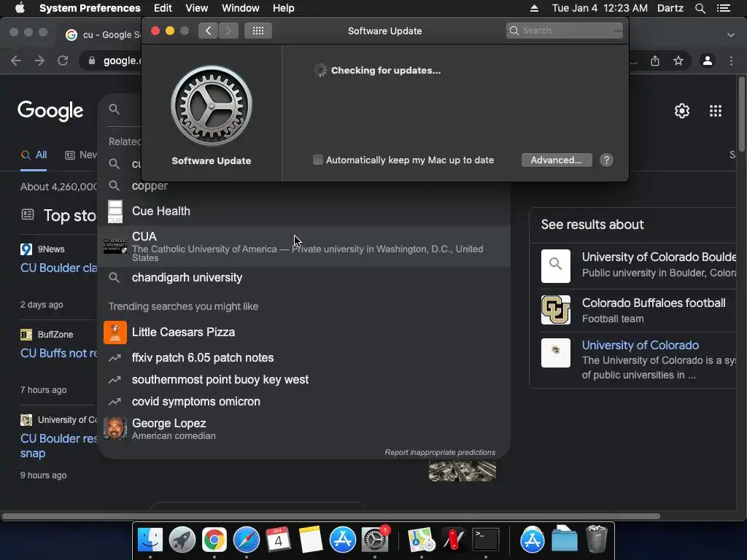Open Google settings gear
Image resolution: width=747 pixels, height=560 pixels.
tap(682, 111)
